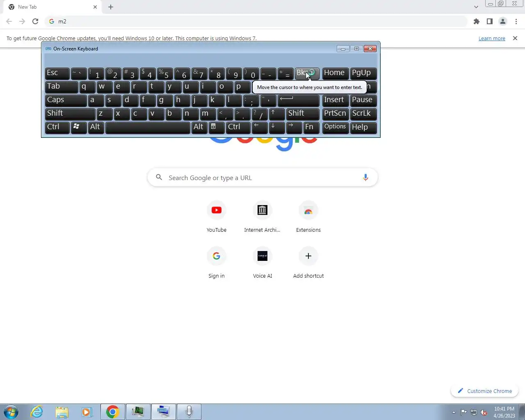Open the Windows Start button
Screen dimensions: 525x420
coord(11,412)
